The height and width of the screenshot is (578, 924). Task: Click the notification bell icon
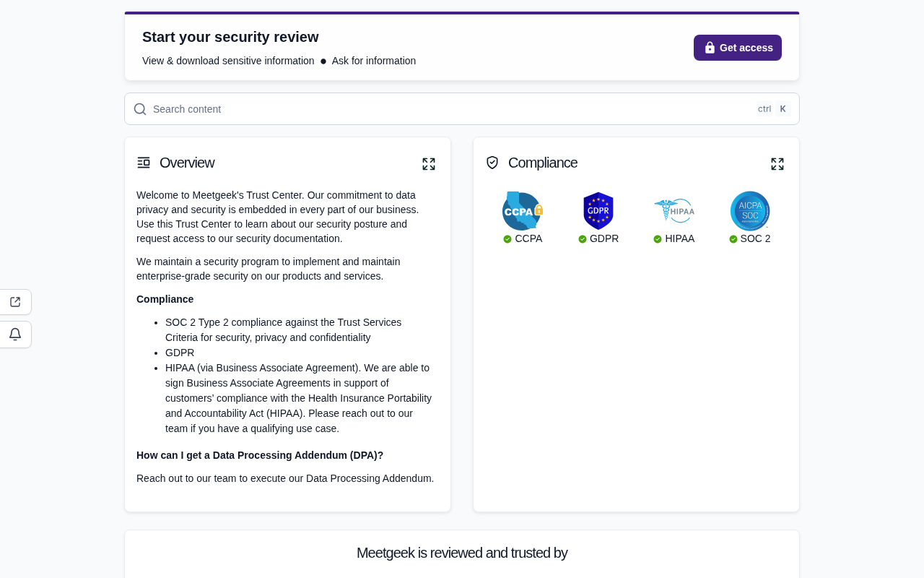(15, 335)
